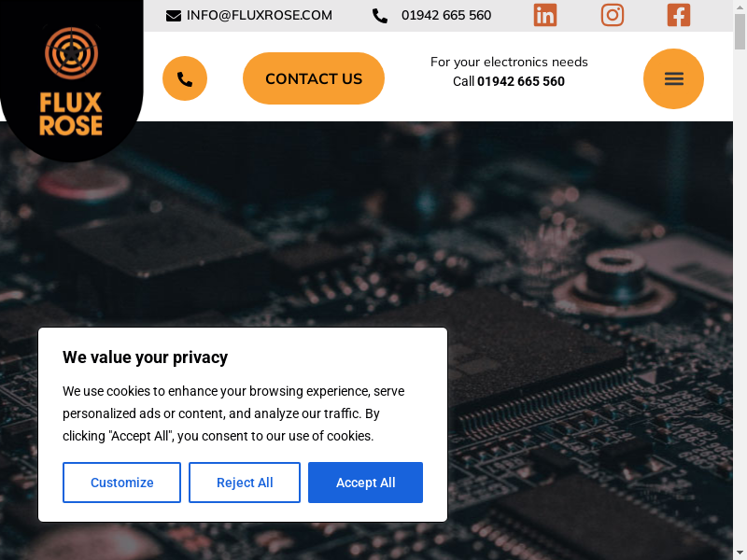Viewport: 747px width, 560px height.
Task: Choose Reject All cookies
Action: 245,483
